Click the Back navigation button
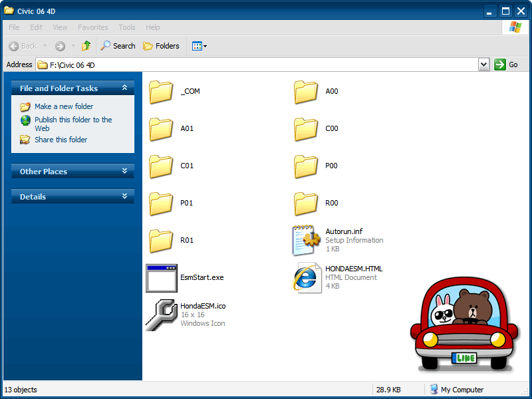532x399 pixels. (x=23, y=46)
